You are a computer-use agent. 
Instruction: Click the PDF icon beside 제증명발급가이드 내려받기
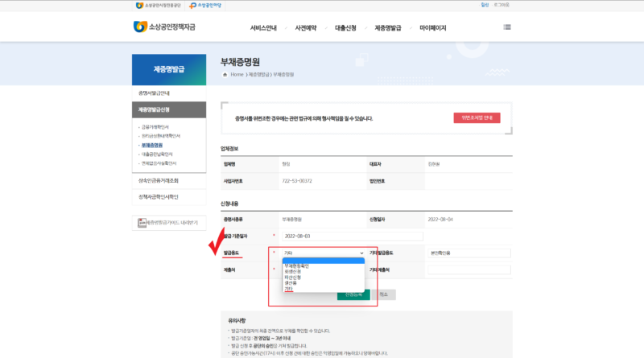point(142,223)
